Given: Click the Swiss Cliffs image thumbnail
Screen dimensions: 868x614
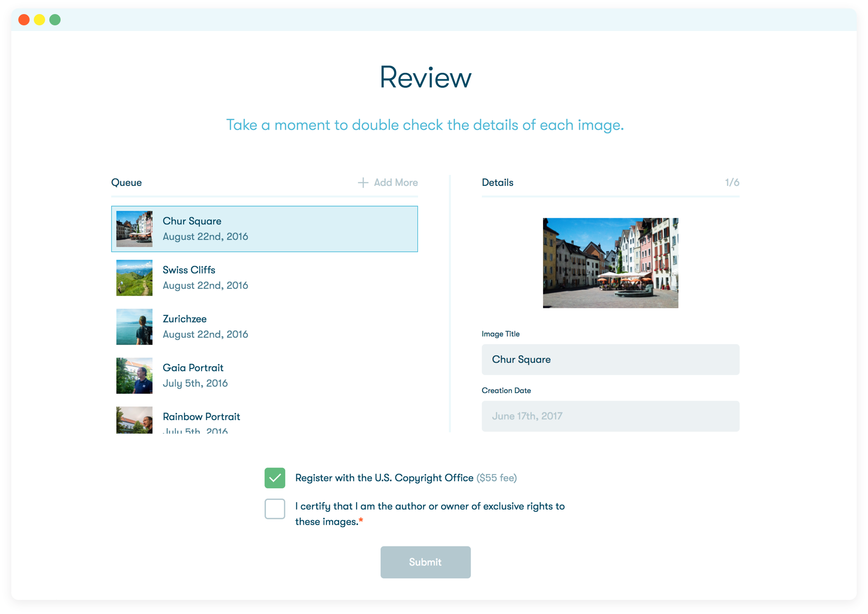Looking at the screenshot, I should point(134,278).
